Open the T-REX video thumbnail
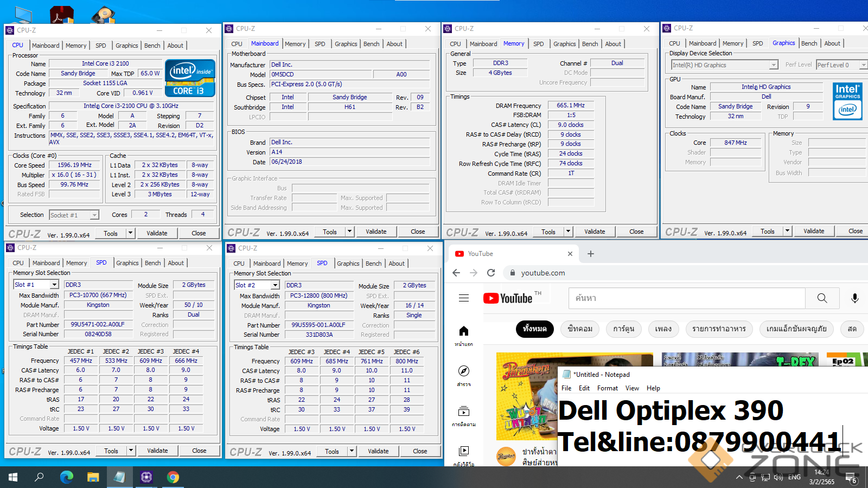868x488 pixels. pos(739,360)
